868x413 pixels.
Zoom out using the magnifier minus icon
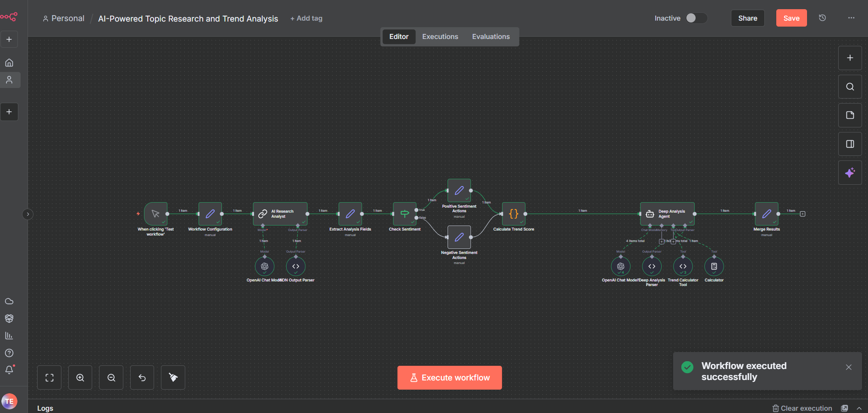pos(111,377)
